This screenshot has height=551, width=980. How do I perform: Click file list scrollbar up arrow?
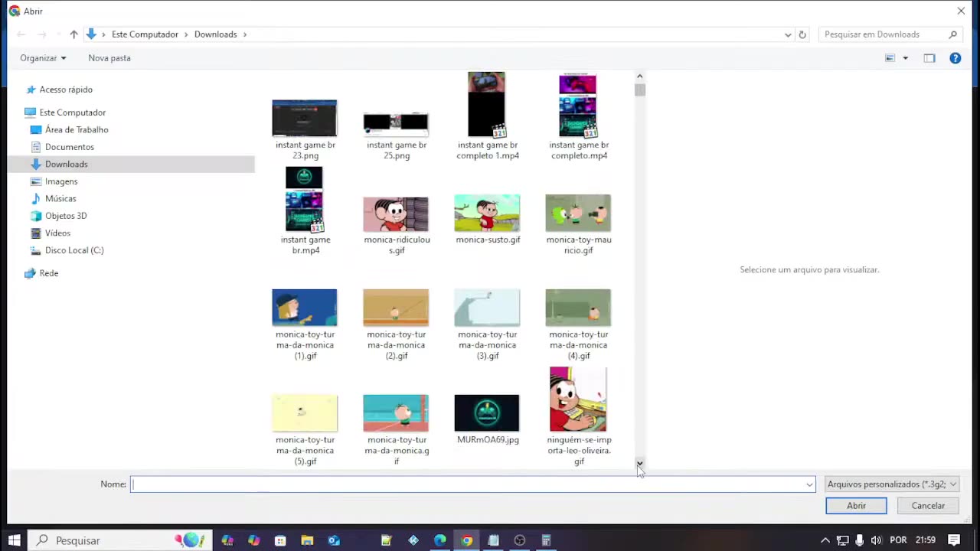pos(640,76)
